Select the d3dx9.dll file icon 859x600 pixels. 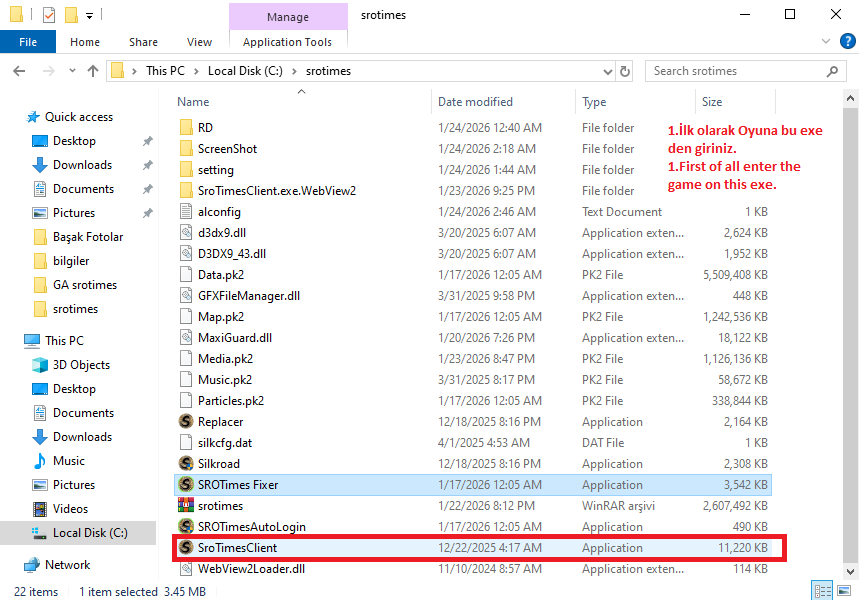pos(186,232)
